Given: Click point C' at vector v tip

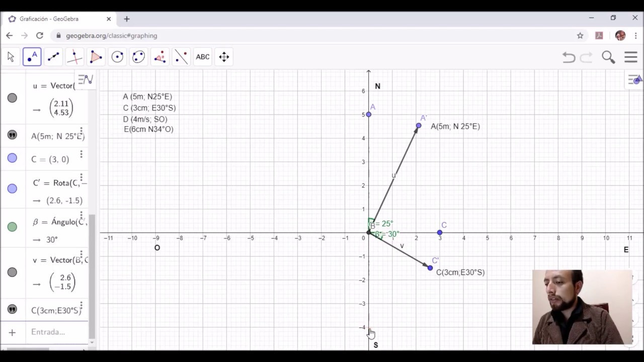Looking at the screenshot, I should pyautogui.click(x=430, y=268).
